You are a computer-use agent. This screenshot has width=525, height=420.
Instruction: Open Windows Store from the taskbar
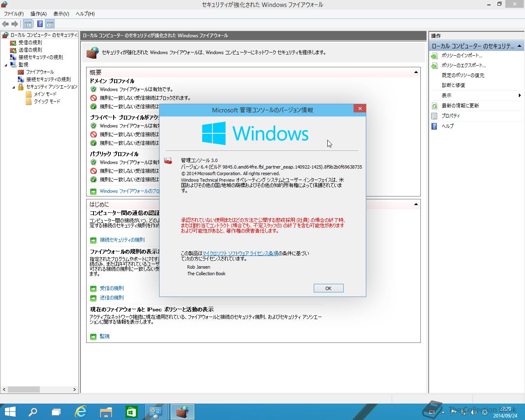point(131,412)
